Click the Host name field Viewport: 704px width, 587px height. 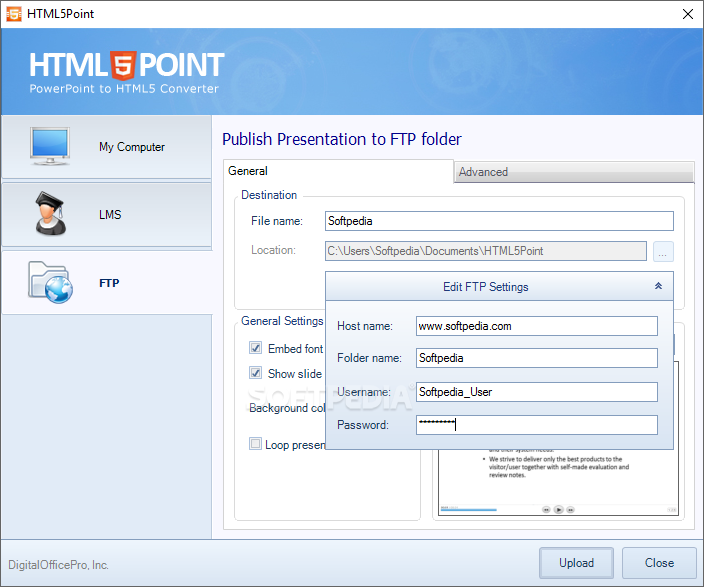pos(537,326)
